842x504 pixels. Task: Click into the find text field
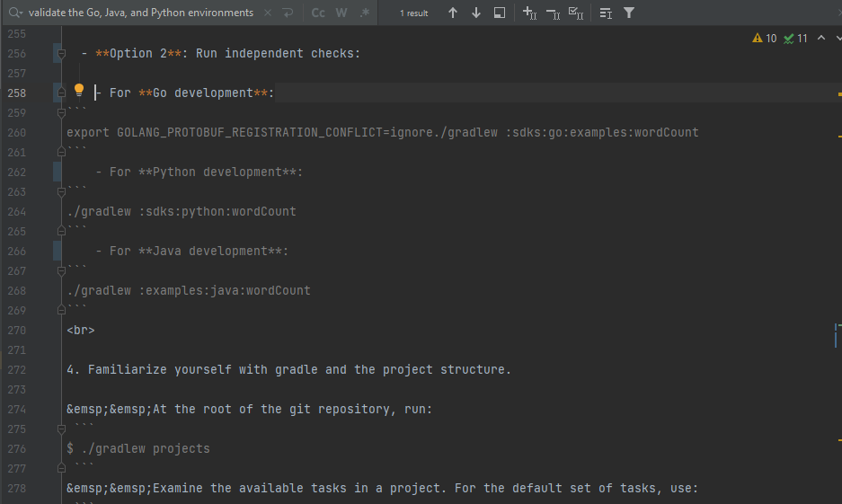click(141, 13)
